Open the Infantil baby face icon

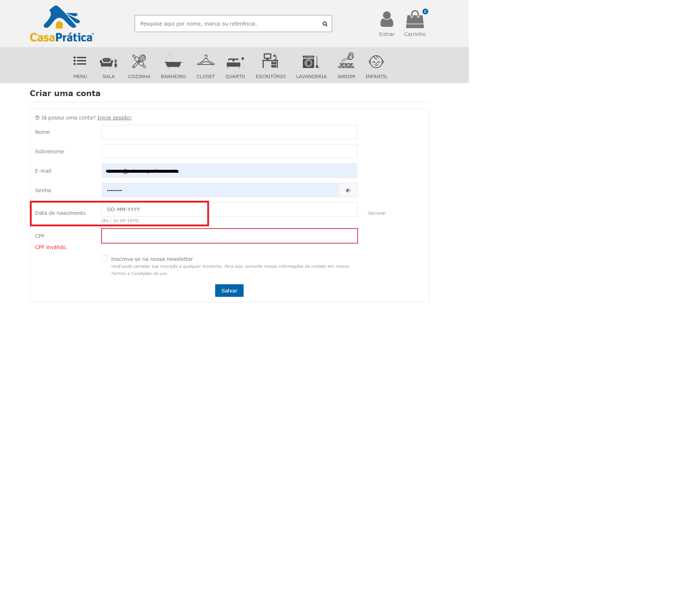376,62
